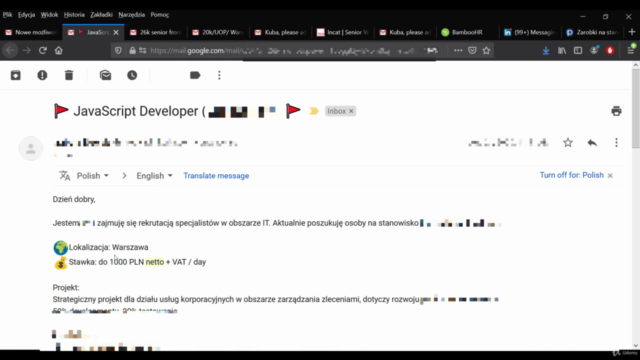Image resolution: width=640 pixels, height=360 pixels.
Task: Mark the email as unread
Action: tap(105, 75)
